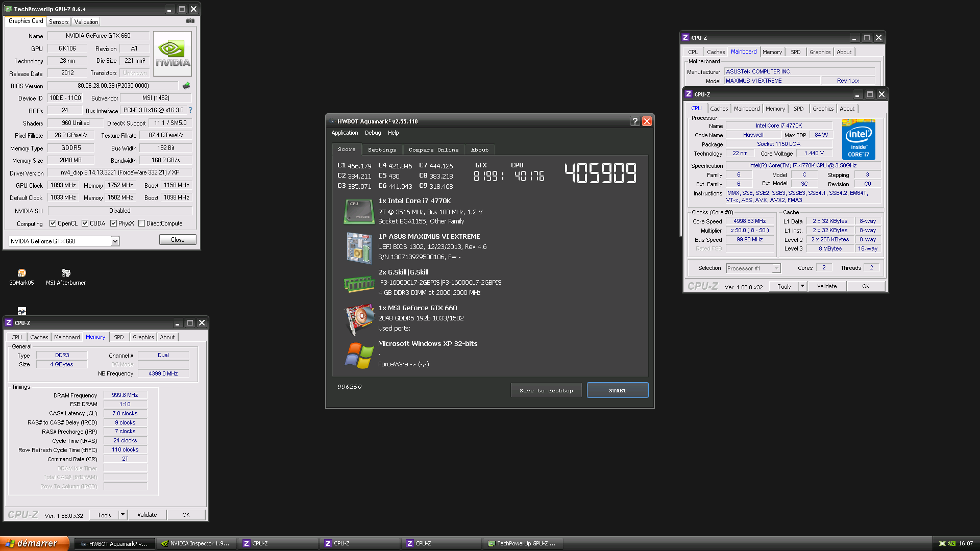Click the Core Speed value 4998.83 MHz
980x551 pixels.
click(x=749, y=221)
